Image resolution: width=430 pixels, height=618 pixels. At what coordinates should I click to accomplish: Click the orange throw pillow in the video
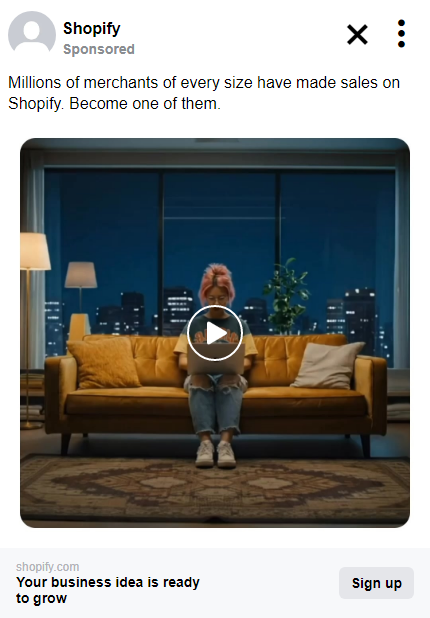pyautogui.click(x=104, y=363)
